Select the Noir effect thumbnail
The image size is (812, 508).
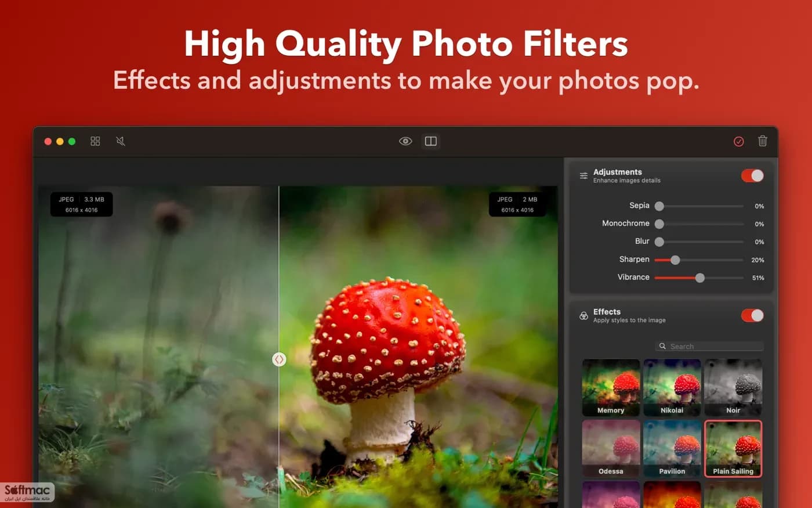(x=733, y=387)
